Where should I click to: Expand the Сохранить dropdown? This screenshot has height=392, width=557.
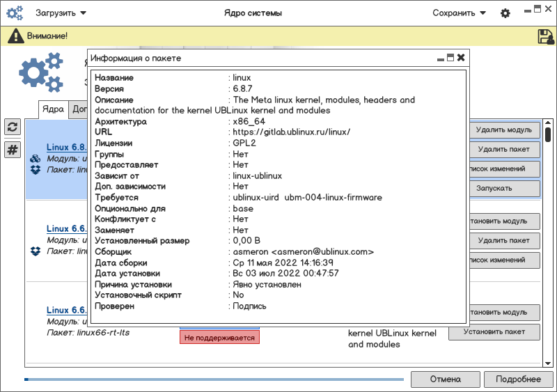pyautogui.click(x=459, y=13)
